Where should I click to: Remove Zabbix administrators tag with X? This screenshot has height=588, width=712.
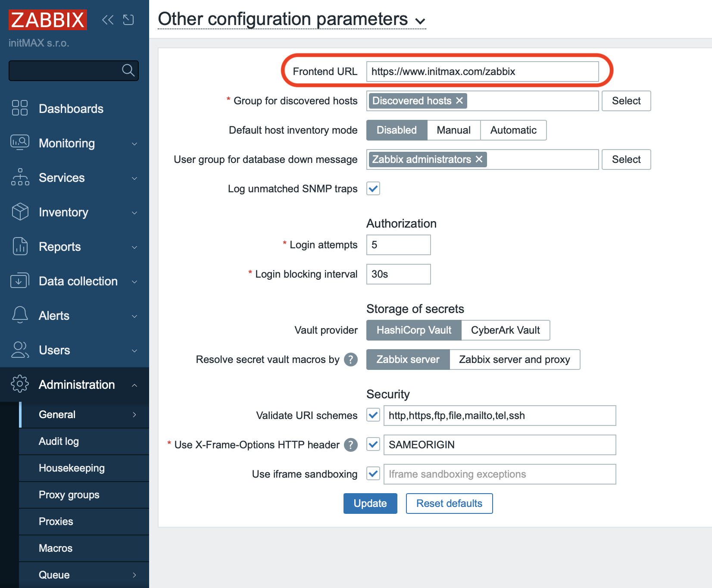[479, 160]
